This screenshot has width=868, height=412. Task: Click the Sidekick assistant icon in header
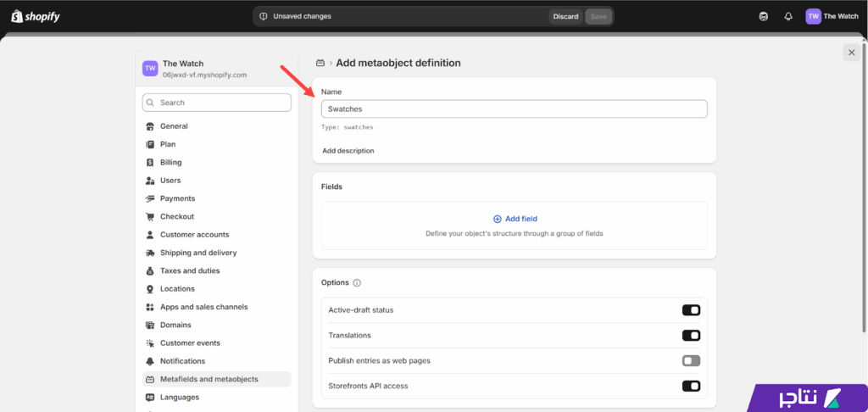coord(764,16)
